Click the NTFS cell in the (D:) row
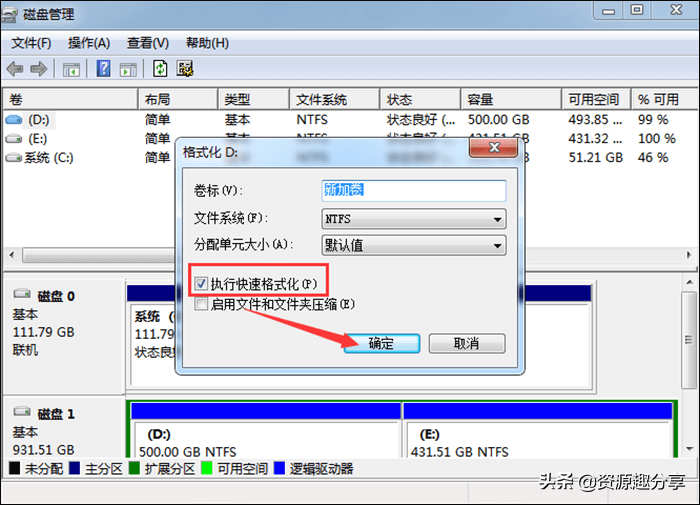Image resolution: width=700 pixels, height=505 pixels. (x=312, y=120)
